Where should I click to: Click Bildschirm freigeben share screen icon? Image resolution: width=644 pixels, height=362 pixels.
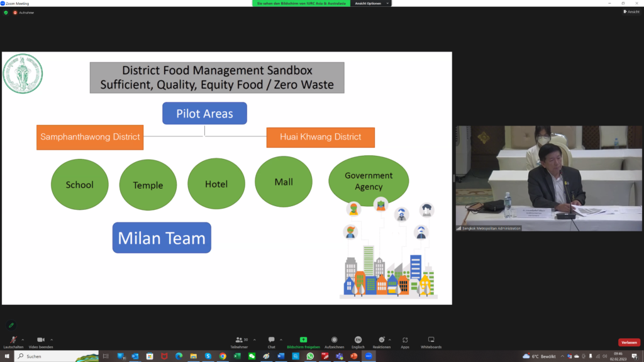(303, 340)
